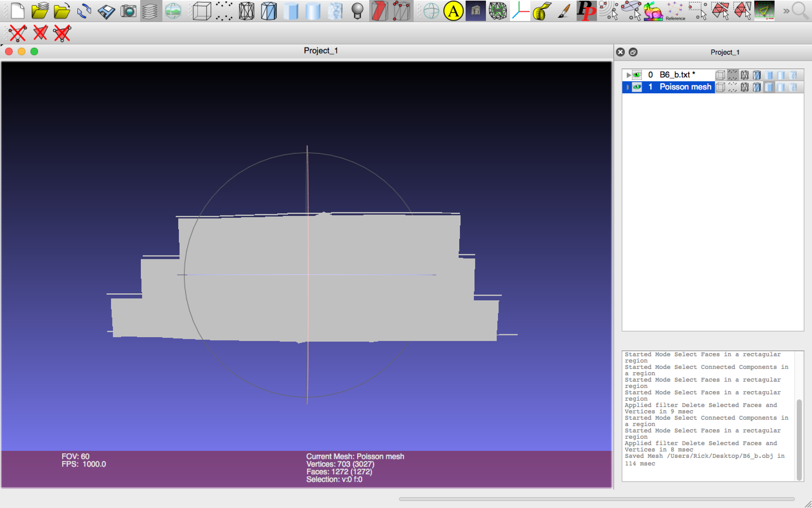Toggle wireframe for Poisson mesh layer
Screen dimensions: 812x508
click(x=744, y=87)
